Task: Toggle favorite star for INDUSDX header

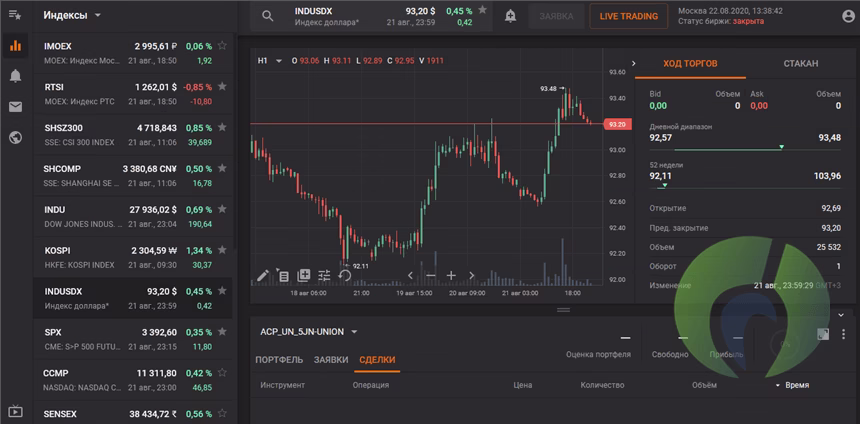Action: [482, 9]
